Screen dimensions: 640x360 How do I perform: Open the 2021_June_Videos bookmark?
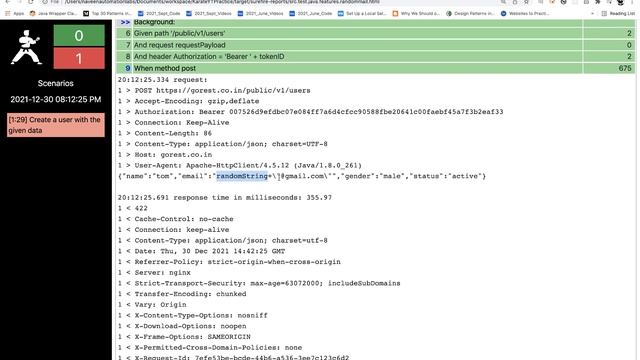pos(260,13)
